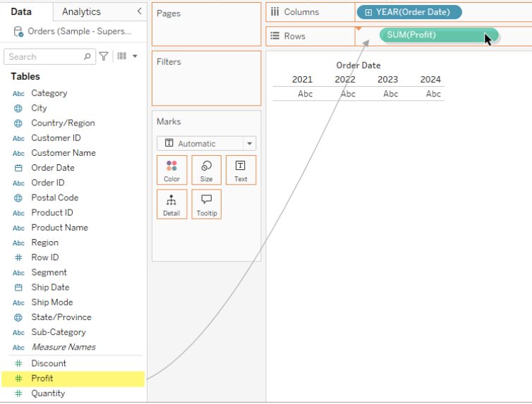This screenshot has height=404, width=532.
Task: Select the Product ID field
Action: tap(52, 212)
